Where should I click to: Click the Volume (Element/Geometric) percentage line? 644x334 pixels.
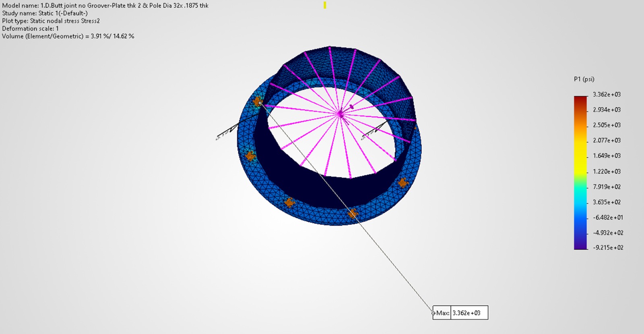point(68,36)
